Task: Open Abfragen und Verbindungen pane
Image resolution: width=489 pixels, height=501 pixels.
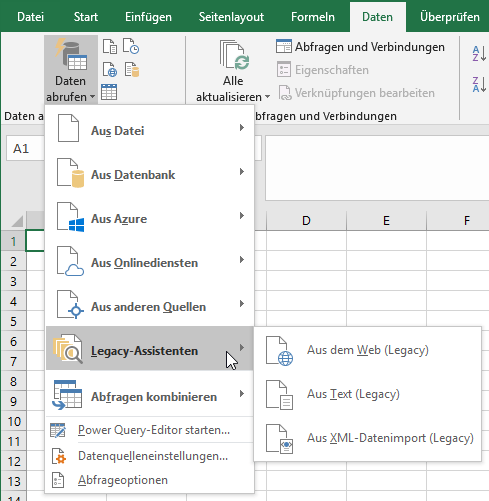Action: pos(360,47)
